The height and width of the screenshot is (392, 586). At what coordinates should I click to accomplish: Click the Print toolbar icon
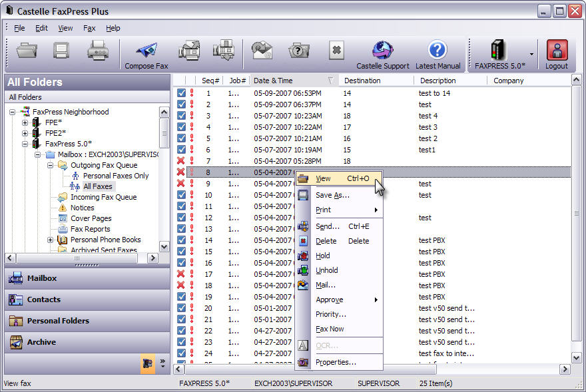[98, 50]
